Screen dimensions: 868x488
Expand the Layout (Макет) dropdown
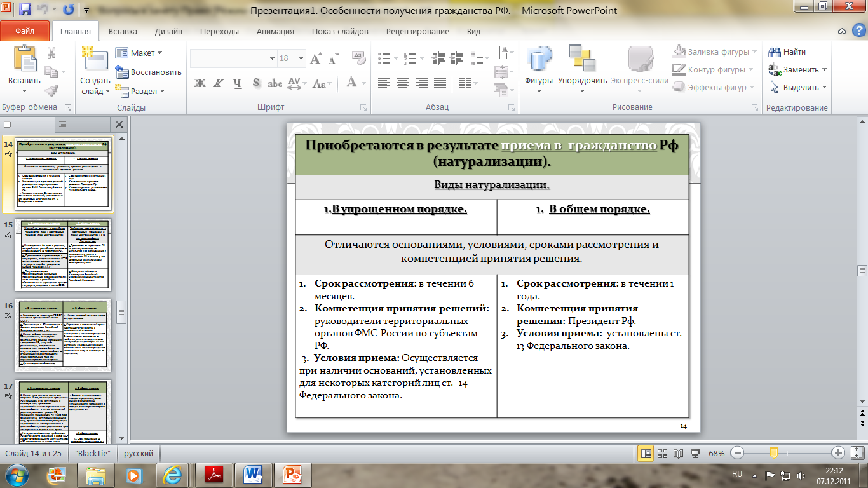click(x=159, y=53)
